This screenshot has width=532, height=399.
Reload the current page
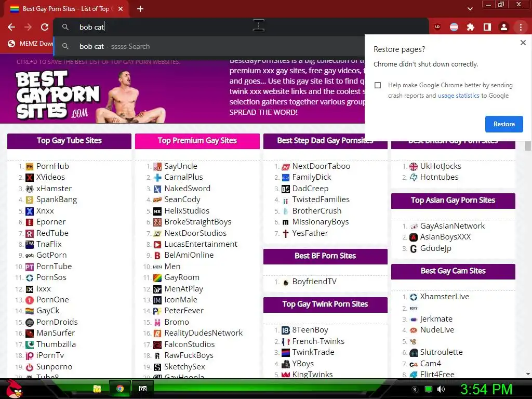click(45, 27)
